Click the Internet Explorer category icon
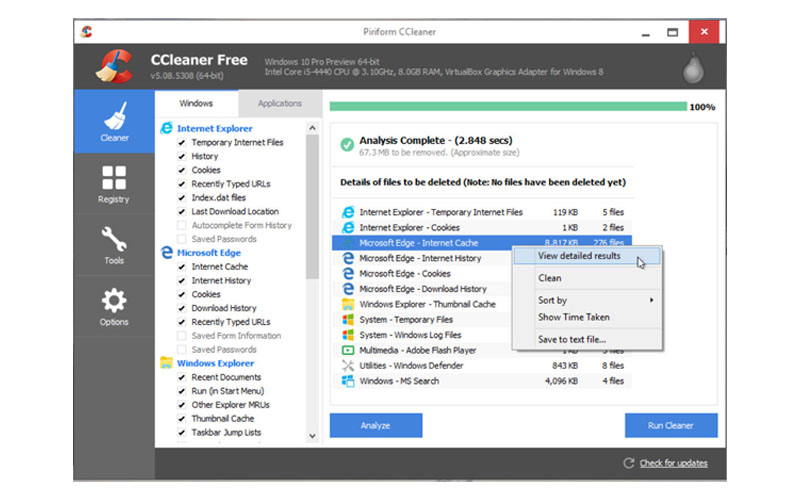 coord(166,128)
